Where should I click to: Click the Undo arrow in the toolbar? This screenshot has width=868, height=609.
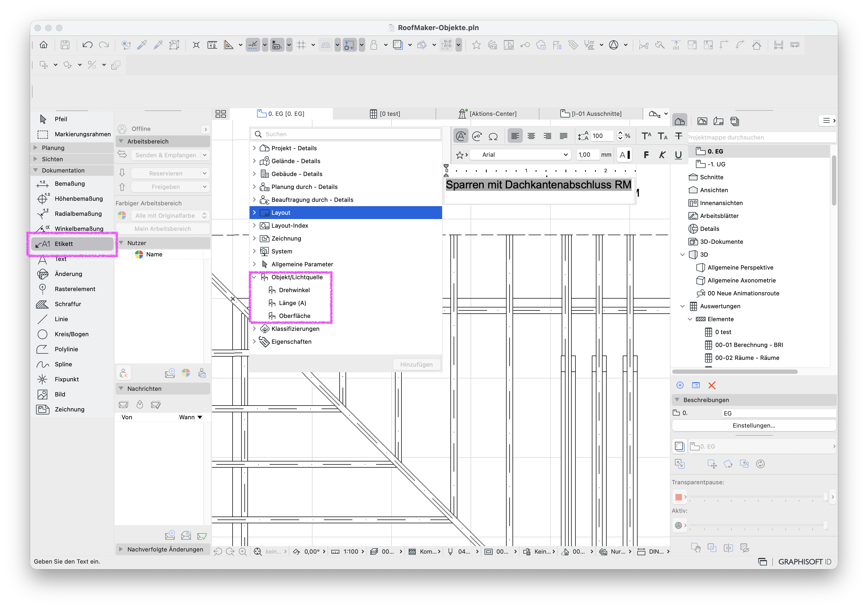coord(88,45)
